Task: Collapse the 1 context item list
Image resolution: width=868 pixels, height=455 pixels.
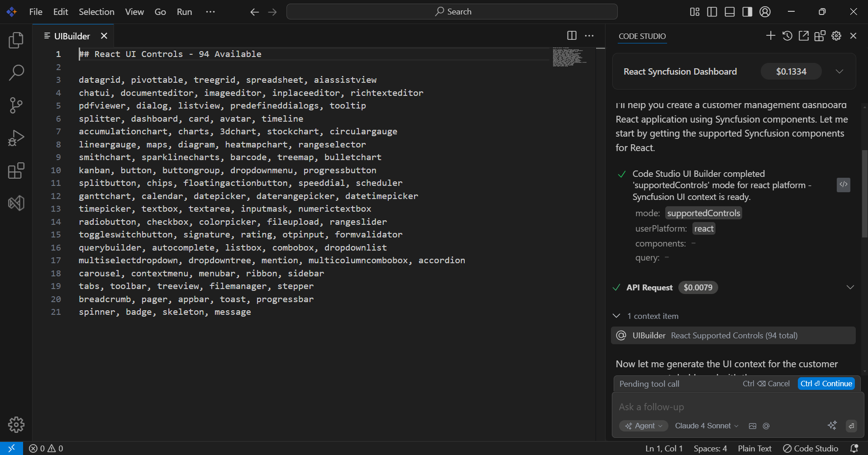Action: pyautogui.click(x=616, y=316)
